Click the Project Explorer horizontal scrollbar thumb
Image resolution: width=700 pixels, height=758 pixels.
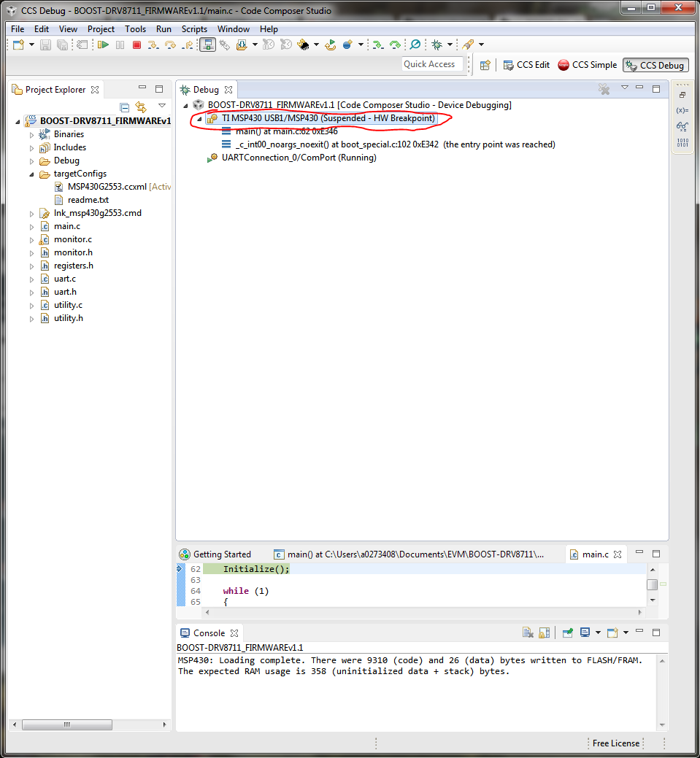coord(67,724)
